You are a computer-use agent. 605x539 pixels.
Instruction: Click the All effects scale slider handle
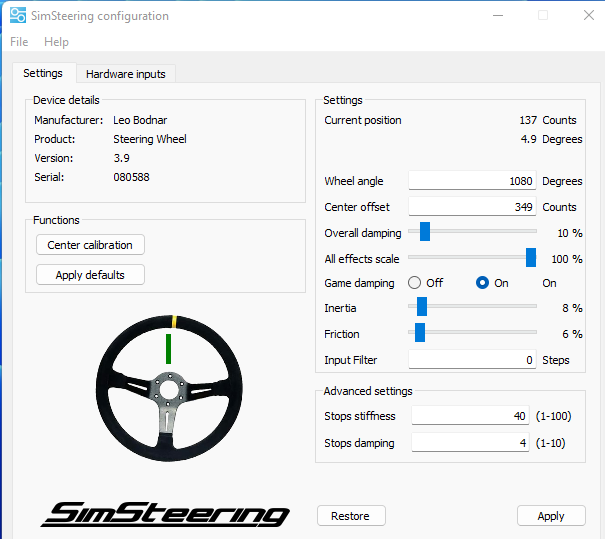531,258
